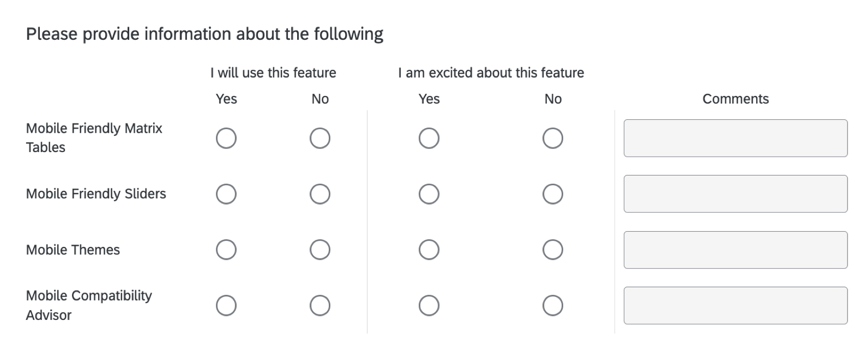The height and width of the screenshot is (351, 868).
Task: Select Yes for using Mobile Friendly Matrix Tables
Action: pyautogui.click(x=226, y=137)
